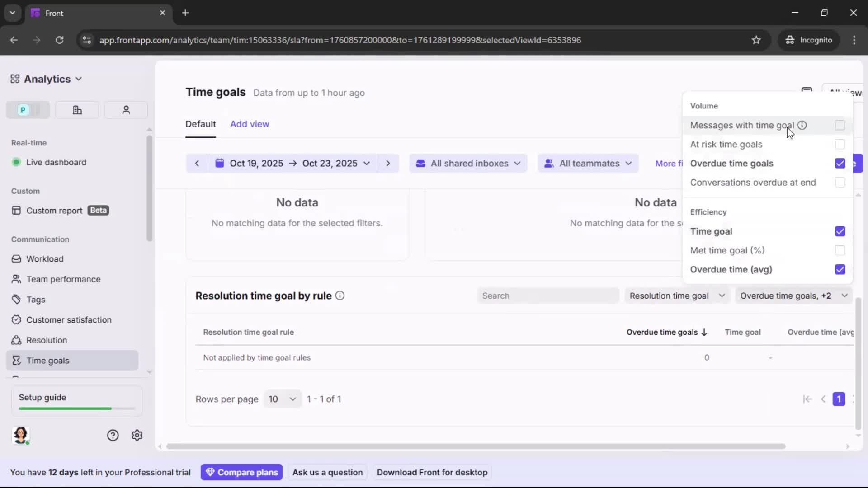This screenshot has width=868, height=488.
Task: Check the At risk time goals metric
Action: click(x=840, y=144)
